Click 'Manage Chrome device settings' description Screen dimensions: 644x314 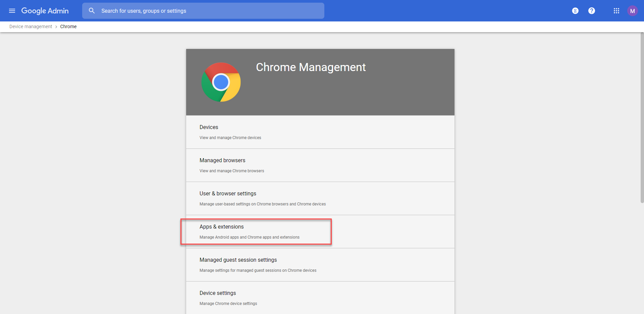228,304
